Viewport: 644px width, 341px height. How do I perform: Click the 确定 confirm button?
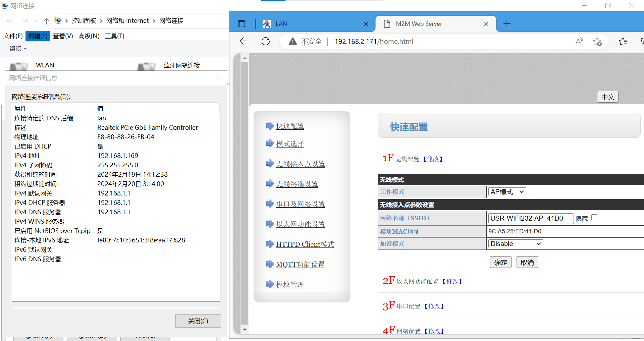tap(500, 263)
